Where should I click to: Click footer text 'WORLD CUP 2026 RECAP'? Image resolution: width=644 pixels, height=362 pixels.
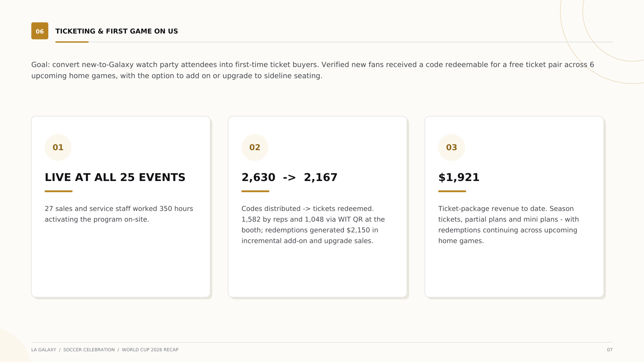point(150,350)
